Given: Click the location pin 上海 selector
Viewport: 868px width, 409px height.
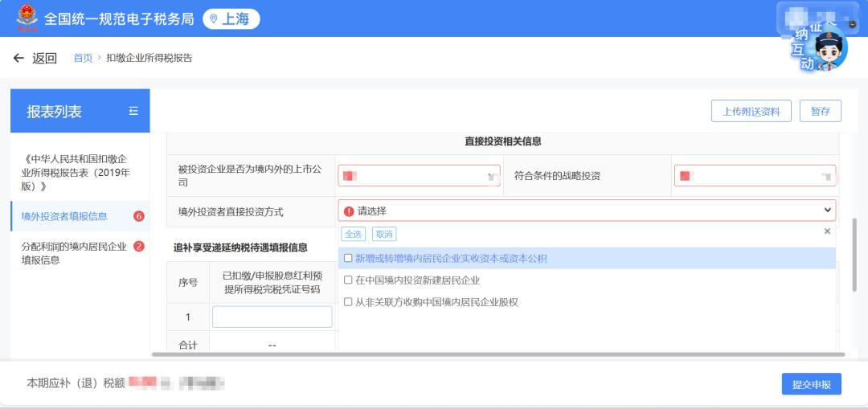Looking at the screenshot, I should (231, 18).
